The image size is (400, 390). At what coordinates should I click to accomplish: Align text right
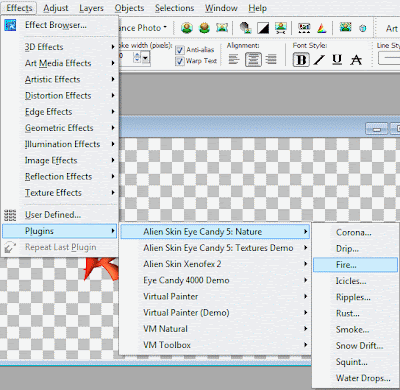click(x=271, y=60)
